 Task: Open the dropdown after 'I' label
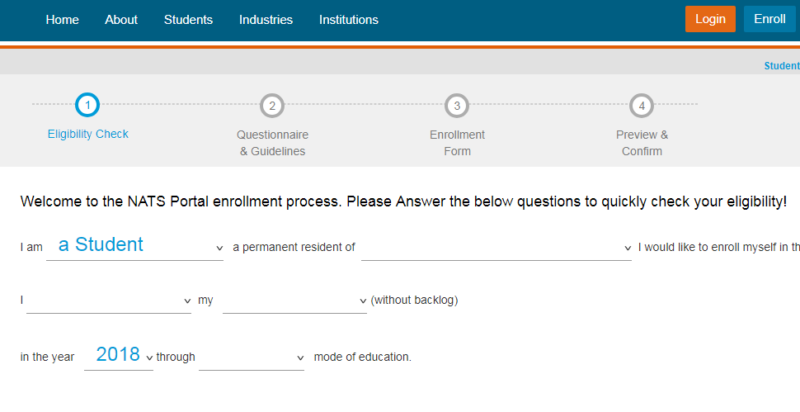tap(109, 300)
